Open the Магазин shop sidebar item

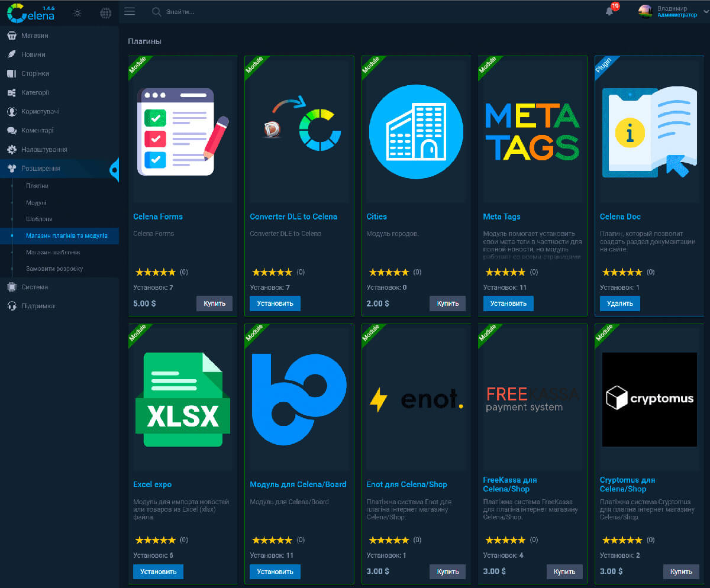tap(35, 35)
